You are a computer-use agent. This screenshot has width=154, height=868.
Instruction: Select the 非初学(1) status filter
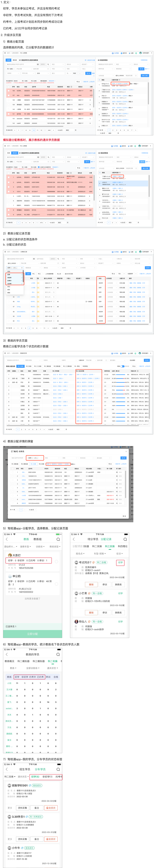47,777
